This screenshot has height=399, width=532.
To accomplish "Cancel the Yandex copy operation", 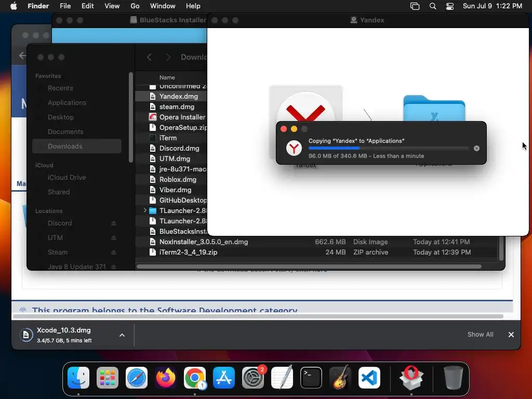I will point(476,148).
